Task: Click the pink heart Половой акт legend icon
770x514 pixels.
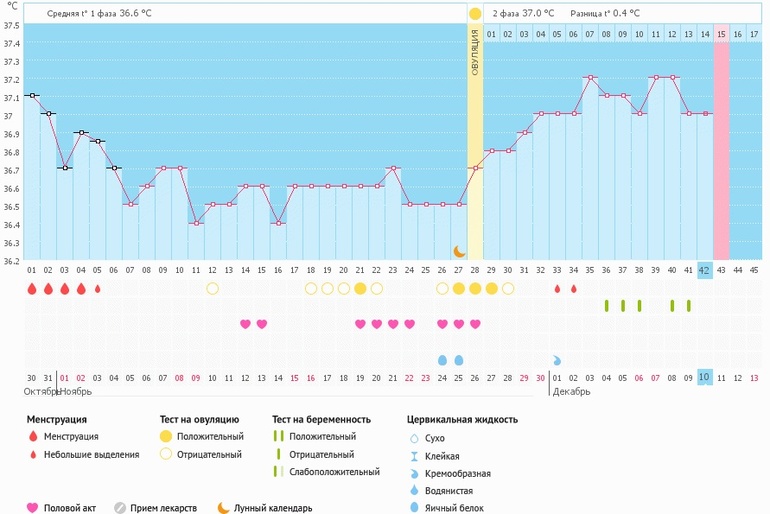Action: (x=32, y=507)
